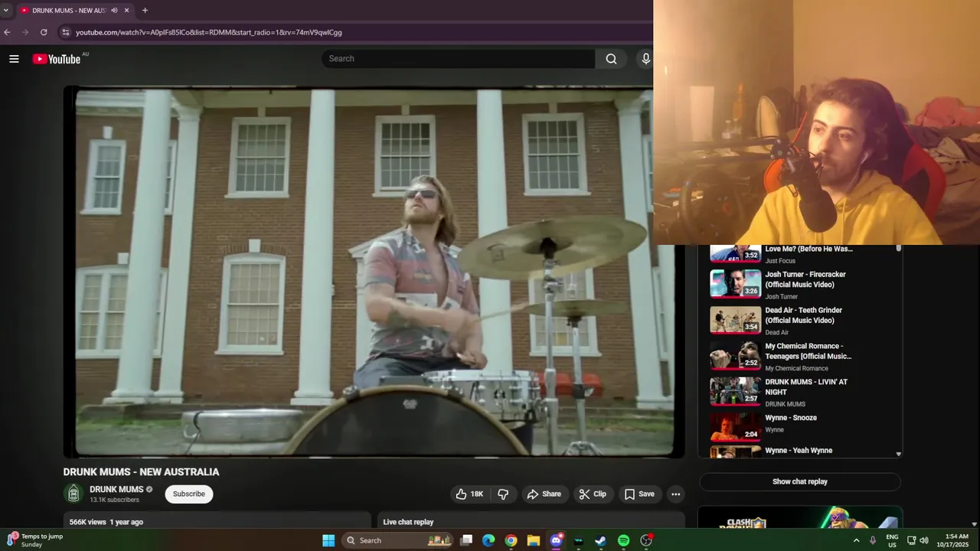
Task: Open weather widget Temps to jump
Action: click(34, 540)
